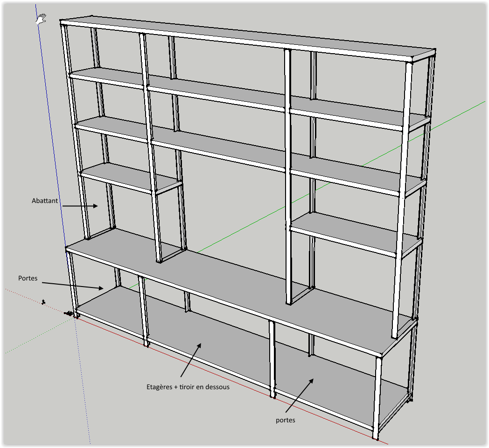Viewport: 489px width, 448px height.
Task: Select the lowercase "portes" label at bottom right
Action: coord(285,420)
